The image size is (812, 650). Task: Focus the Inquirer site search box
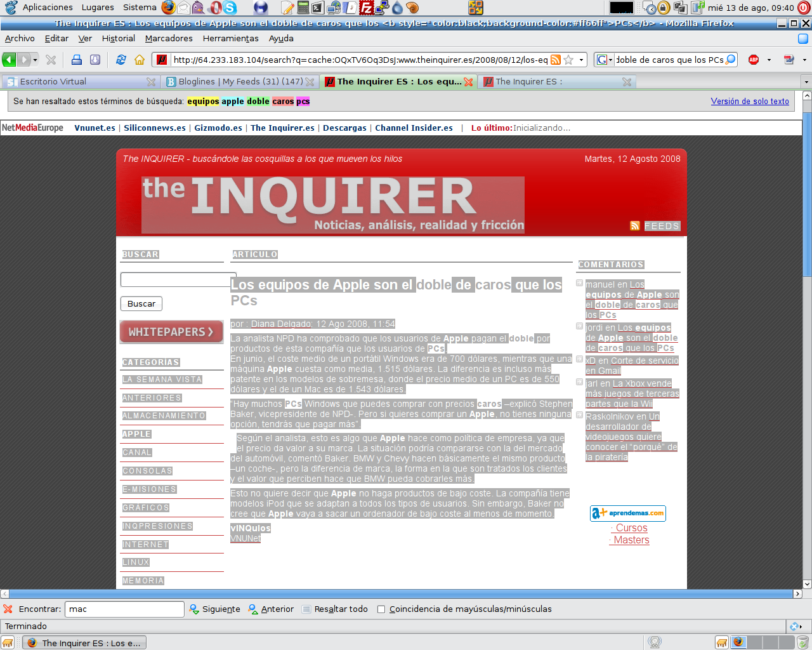(178, 280)
